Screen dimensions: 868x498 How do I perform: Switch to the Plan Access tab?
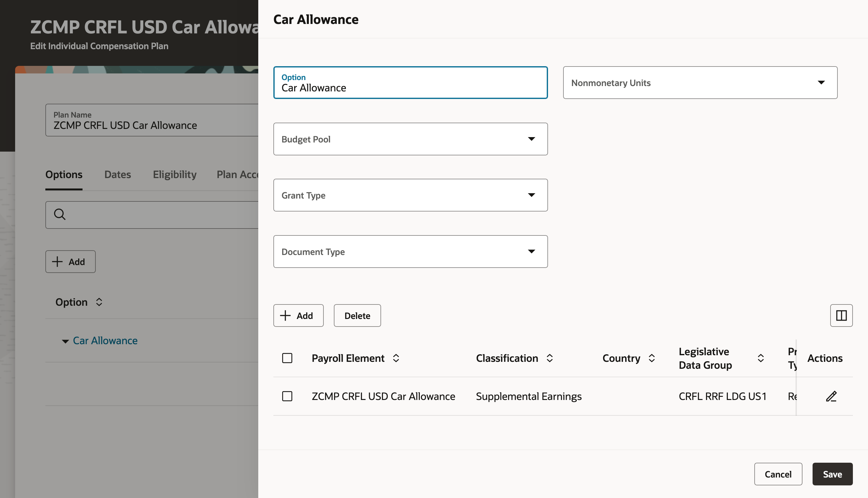237,174
